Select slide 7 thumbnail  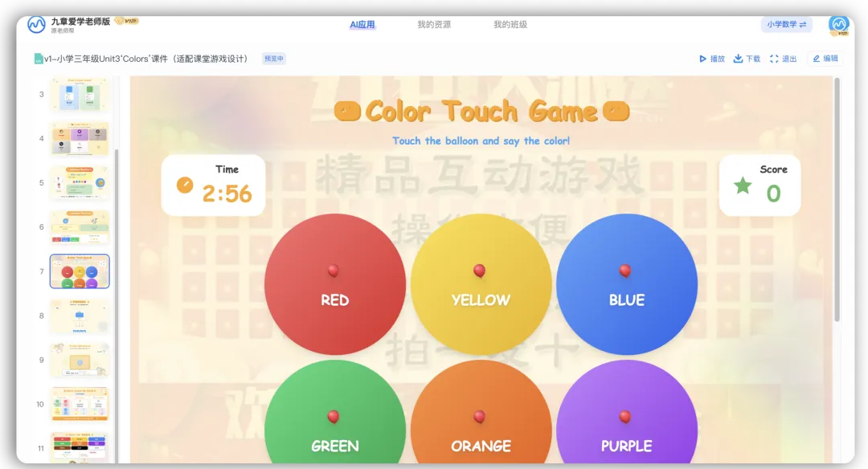coord(80,271)
